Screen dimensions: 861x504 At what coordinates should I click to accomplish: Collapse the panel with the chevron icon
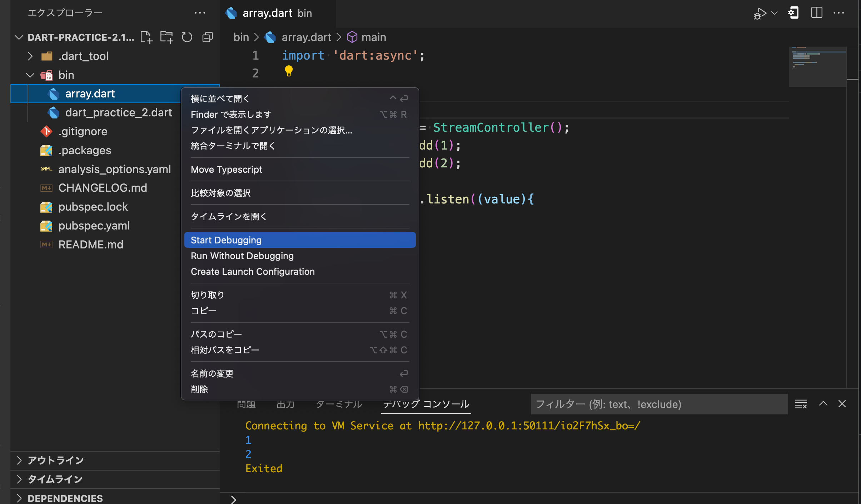[823, 404]
